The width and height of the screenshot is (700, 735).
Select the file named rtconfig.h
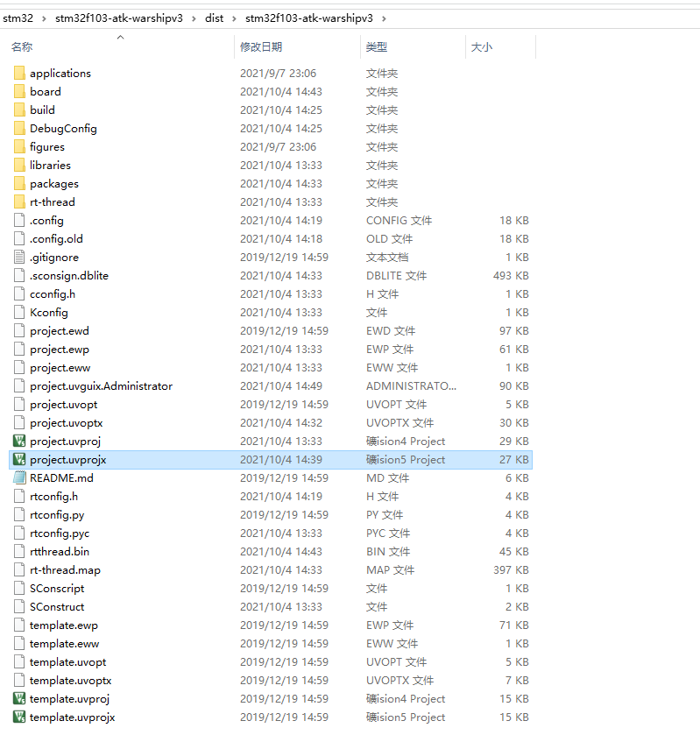[x=54, y=497]
